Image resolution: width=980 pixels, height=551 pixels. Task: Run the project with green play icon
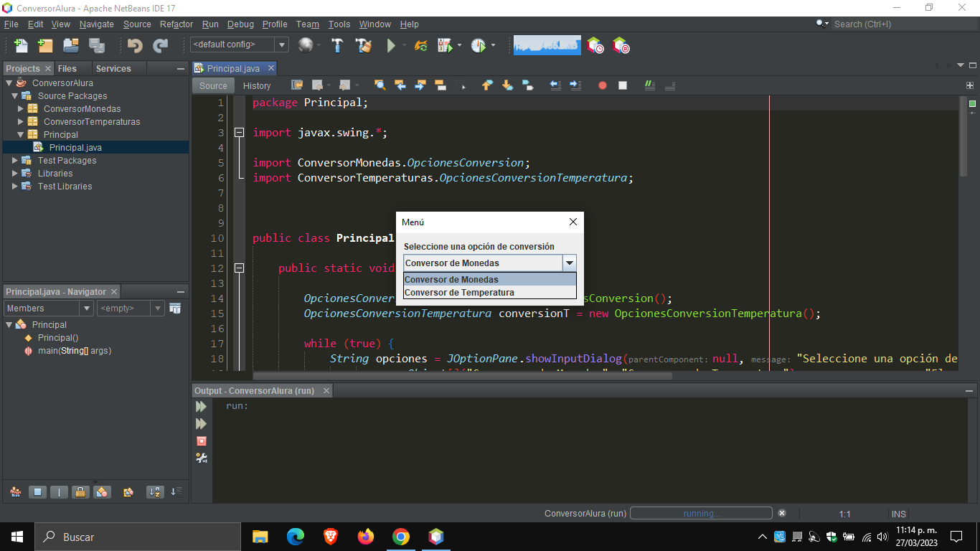[x=391, y=45]
